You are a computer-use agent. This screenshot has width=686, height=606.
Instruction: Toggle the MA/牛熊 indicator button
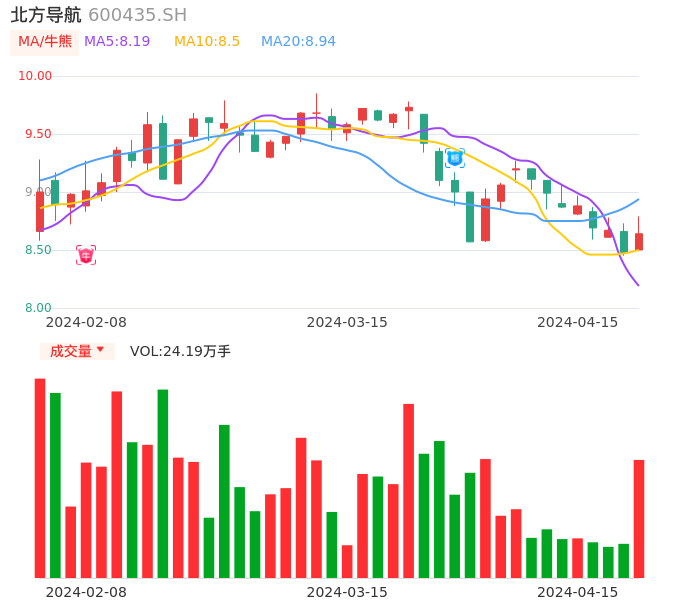pyautogui.click(x=44, y=42)
